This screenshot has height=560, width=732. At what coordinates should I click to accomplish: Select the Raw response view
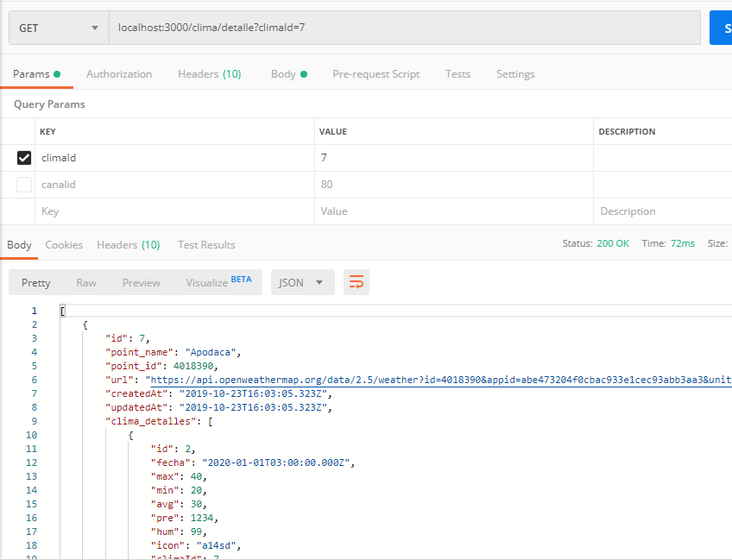[x=86, y=282]
